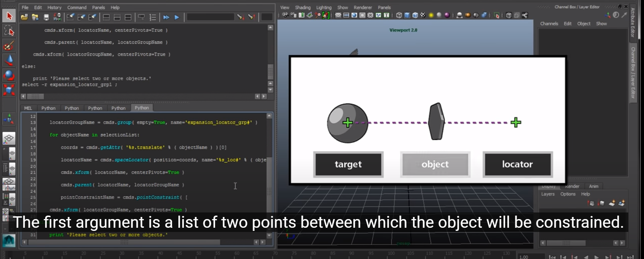
Task: Select the Move tool
Action: coord(9,60)
